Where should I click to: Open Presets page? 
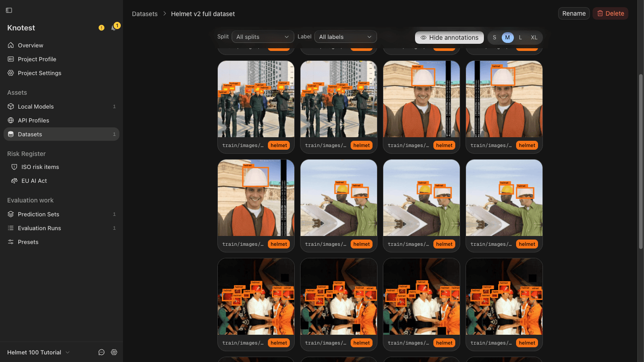coord(61,242)
